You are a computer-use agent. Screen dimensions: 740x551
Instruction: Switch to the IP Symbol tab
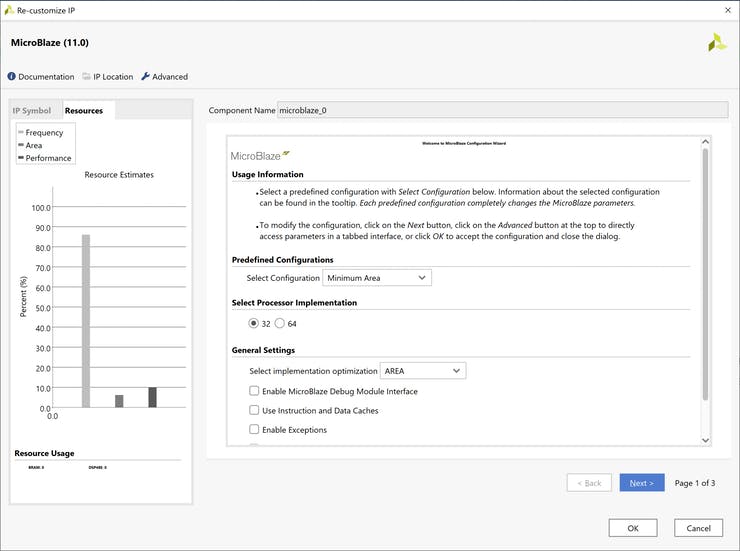coord(32,110)
